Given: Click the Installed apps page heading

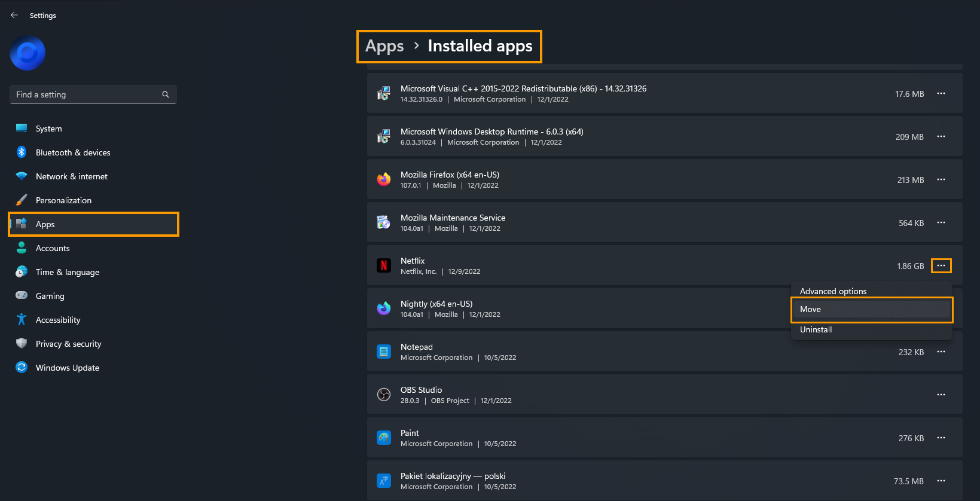Looking at the screenshot, I should coord(480,46).
